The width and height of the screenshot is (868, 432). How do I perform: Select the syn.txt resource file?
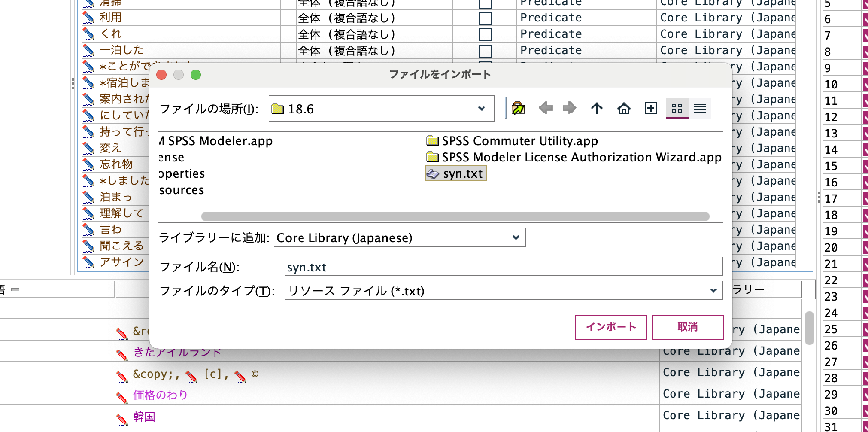point(455,173)
